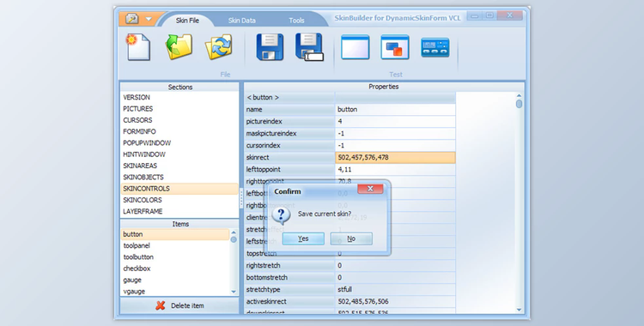The image size is (644, 326).
Task: Click the Sections panel header
Action: (179, 87)
